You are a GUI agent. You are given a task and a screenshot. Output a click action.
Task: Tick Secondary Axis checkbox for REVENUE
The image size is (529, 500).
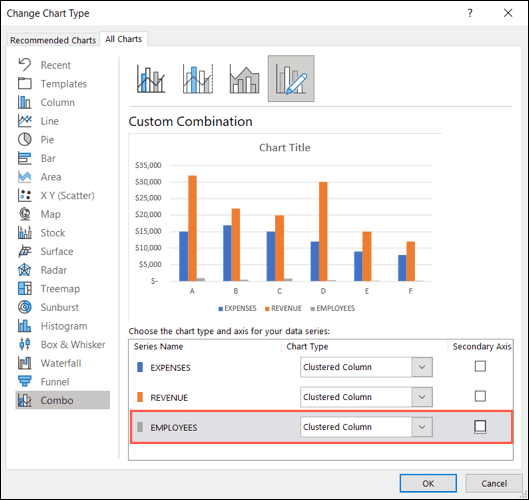point(480,396)
